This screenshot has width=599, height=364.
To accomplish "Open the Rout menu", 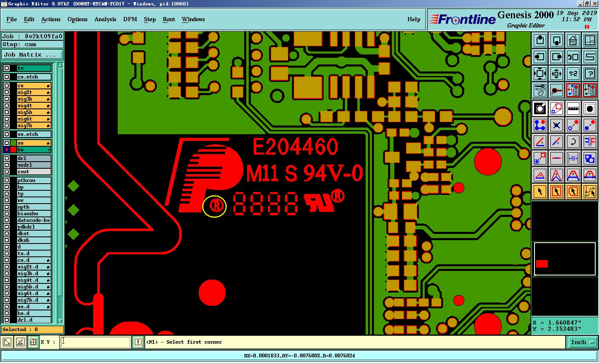I will click(169, 19).
